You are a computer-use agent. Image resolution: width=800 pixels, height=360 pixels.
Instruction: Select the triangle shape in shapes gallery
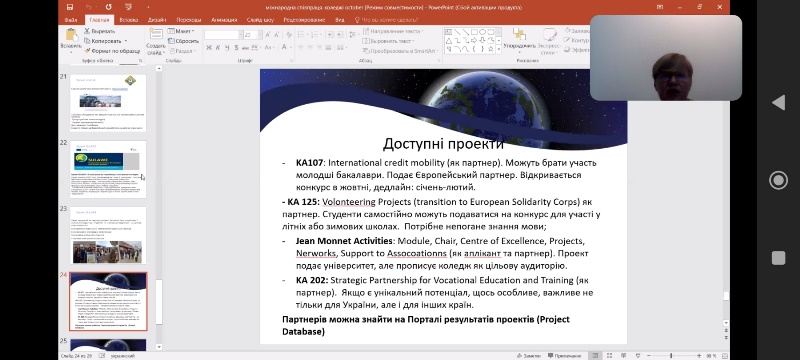pos(449,40)
